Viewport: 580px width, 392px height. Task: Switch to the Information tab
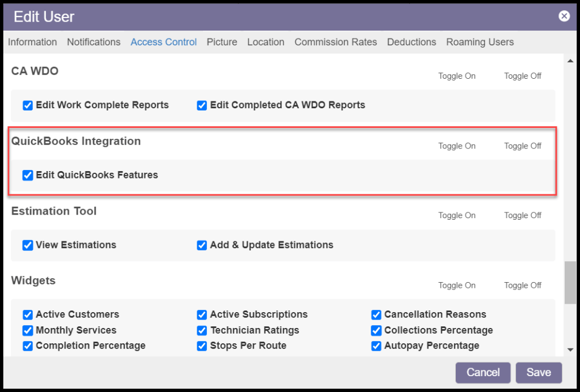[x=32, y=42]
